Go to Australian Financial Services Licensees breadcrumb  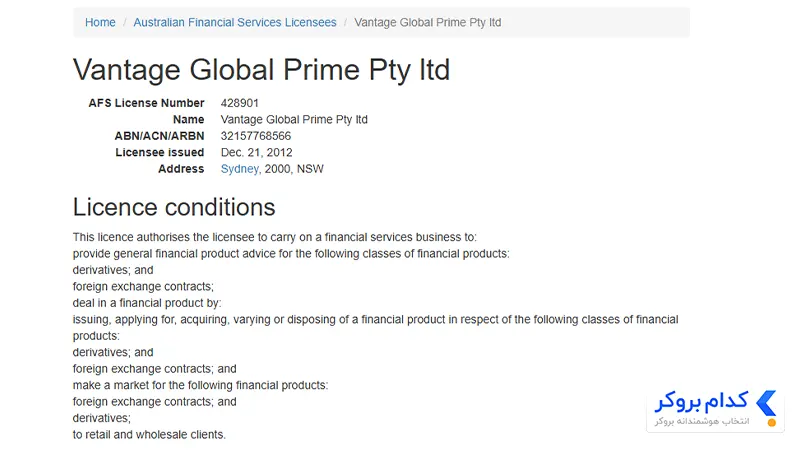click(235, 22)
